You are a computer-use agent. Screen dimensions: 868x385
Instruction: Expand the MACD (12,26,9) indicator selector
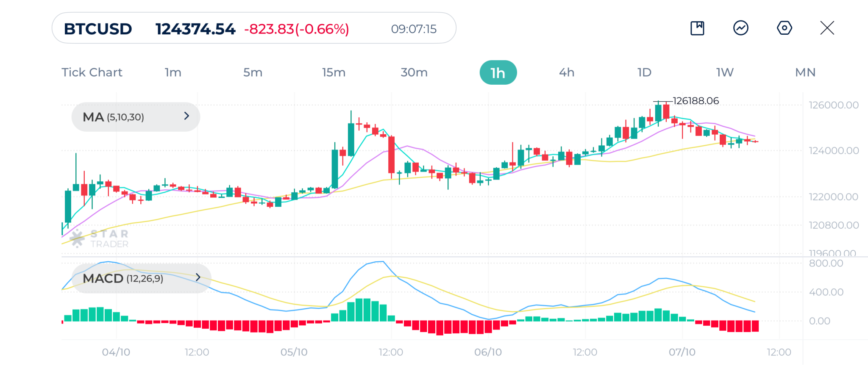click(141, 278)
